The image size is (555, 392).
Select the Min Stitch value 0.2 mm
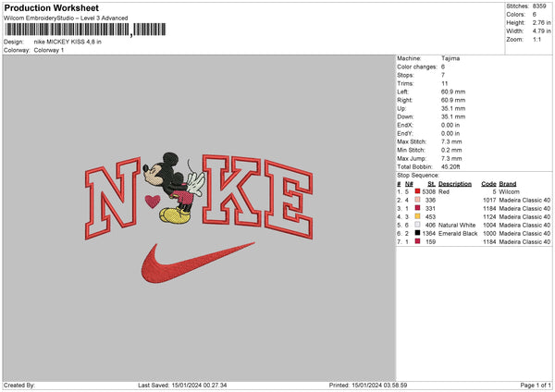(x=451, y=151)
